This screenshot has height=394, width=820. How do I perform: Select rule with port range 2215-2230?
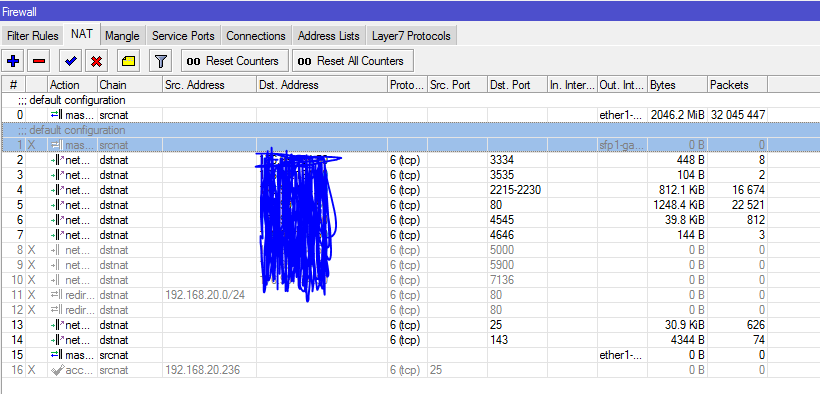coord(384,190)
